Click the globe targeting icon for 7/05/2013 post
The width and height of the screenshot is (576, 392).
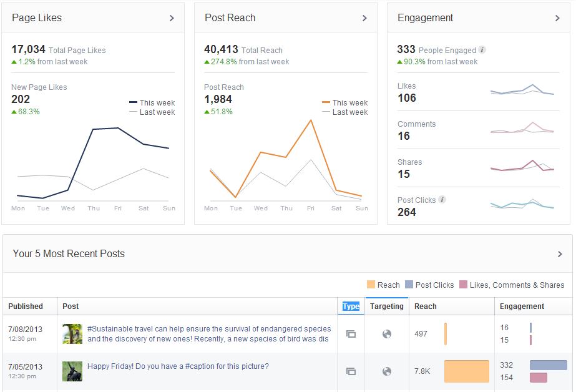click(x=387, y=371)
